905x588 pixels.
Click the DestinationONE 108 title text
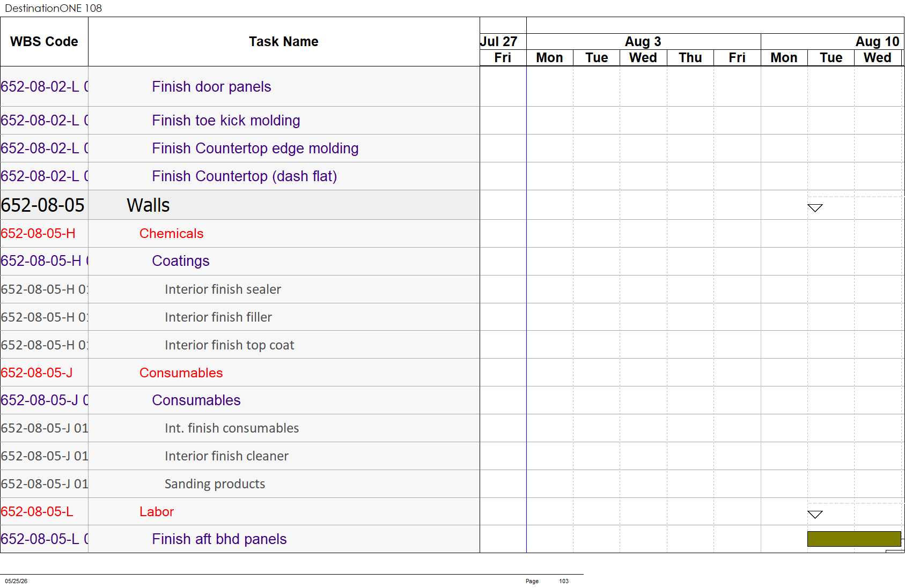(x=54, y=8)
